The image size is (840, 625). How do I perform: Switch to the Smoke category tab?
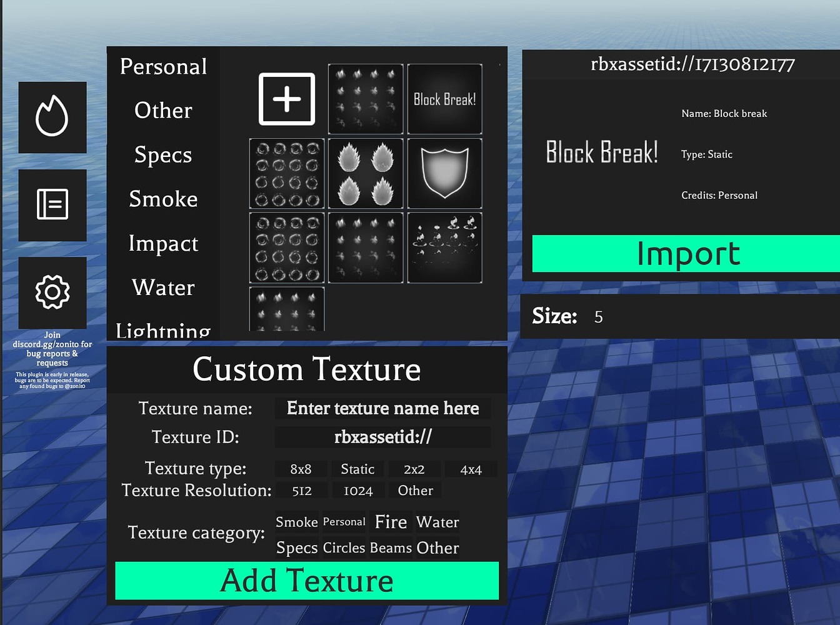[x=163, y=199]
